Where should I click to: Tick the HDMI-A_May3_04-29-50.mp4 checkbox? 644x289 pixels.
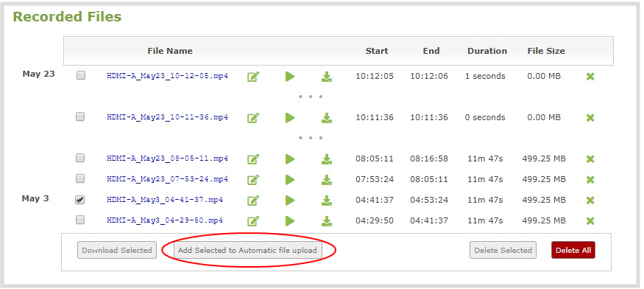pyautogui.click(x=80, y=220)
